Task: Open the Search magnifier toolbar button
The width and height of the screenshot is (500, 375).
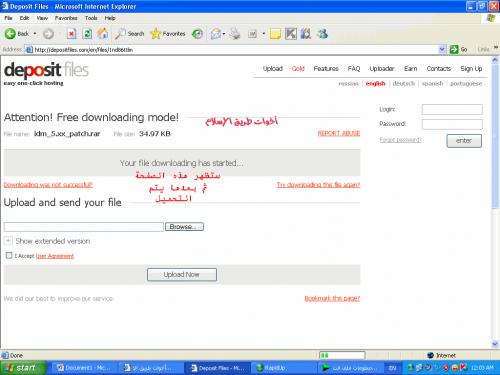Action: coord(130,34)
